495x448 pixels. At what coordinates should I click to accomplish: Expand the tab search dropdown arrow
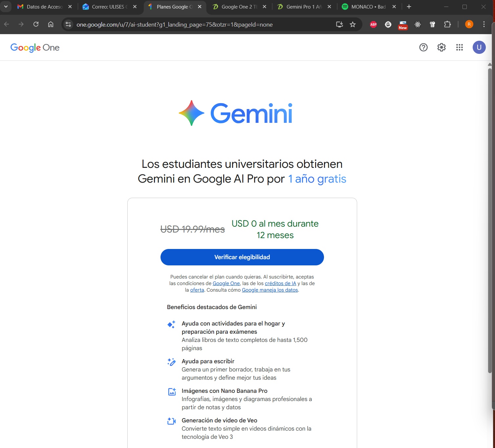pos(6,7)
